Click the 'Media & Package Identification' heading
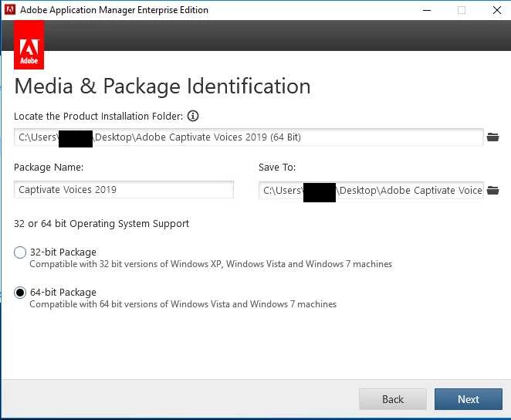Viewport: 511px width, 420px height. pos(162,86)
